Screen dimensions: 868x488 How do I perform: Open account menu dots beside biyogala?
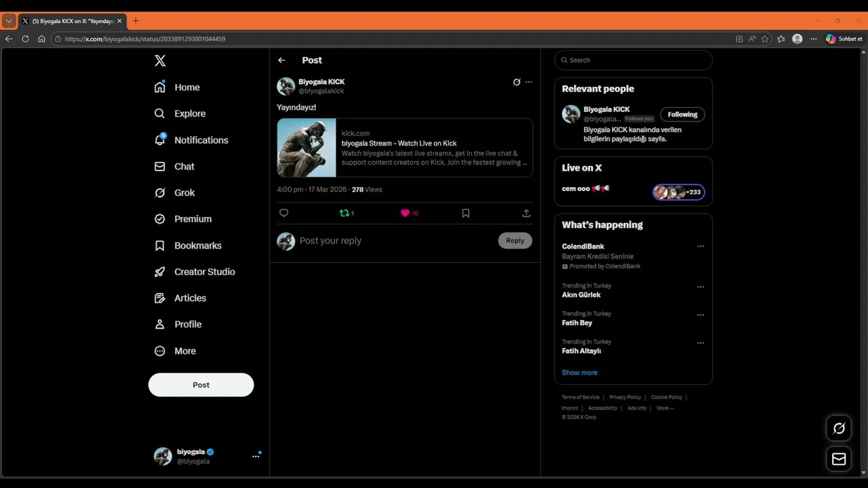pyautogui.click(x=256, y=456)
